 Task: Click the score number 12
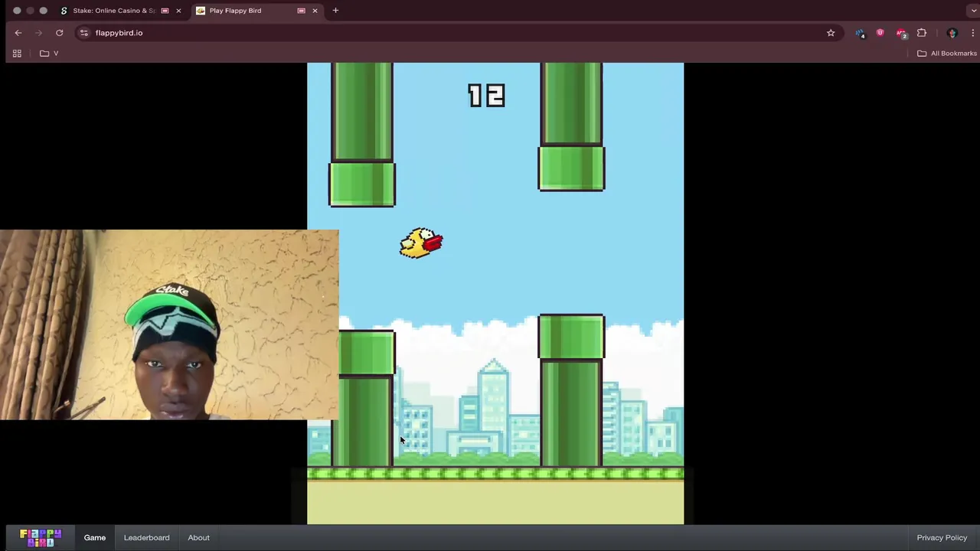(x=486, y=96)
